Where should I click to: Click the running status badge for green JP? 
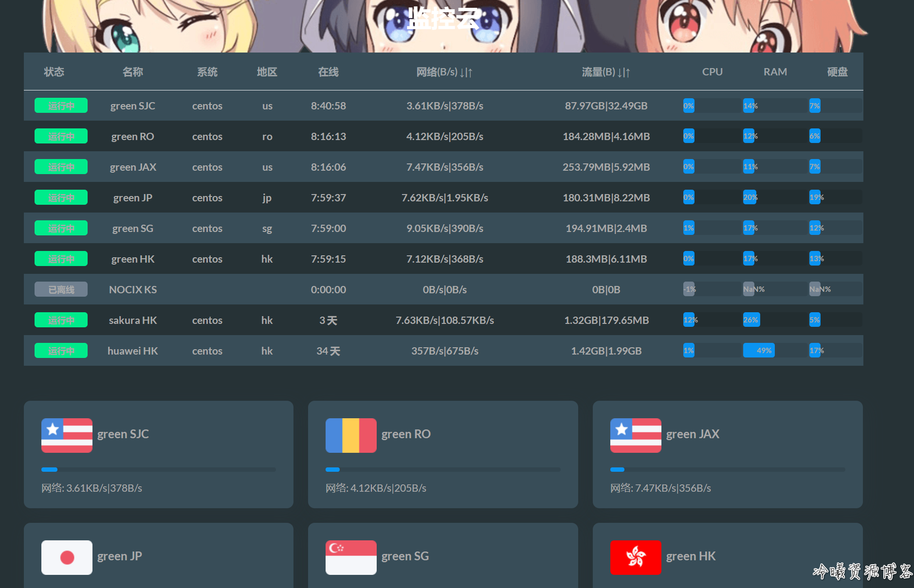pyautogui.click(x=61, y=197)
